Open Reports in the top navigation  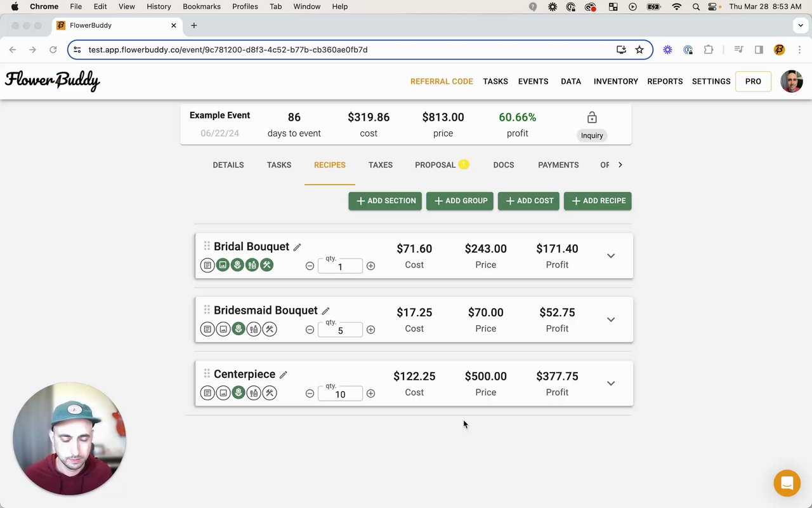pos(665,81)
